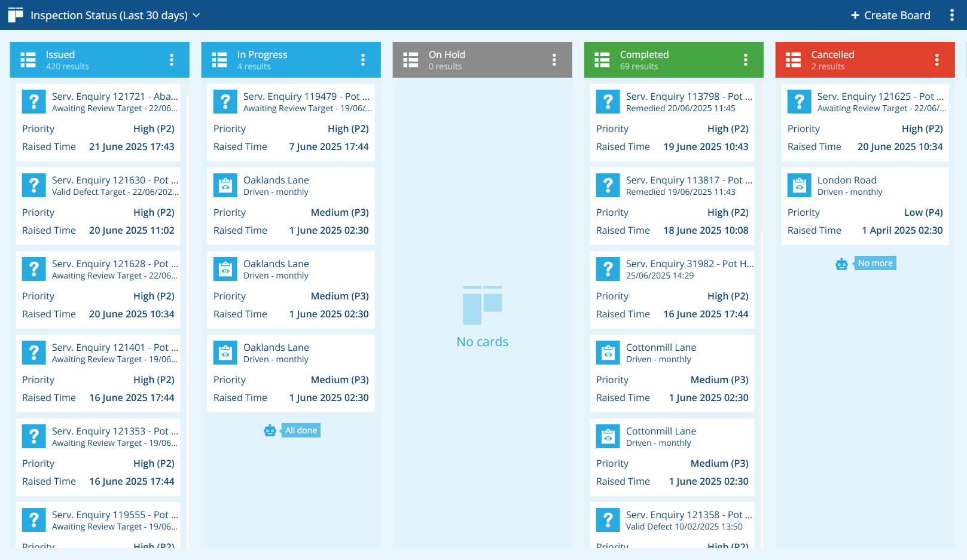967x560 pixels.
Task: Click the All done label
Action: [x=301, y=430]
